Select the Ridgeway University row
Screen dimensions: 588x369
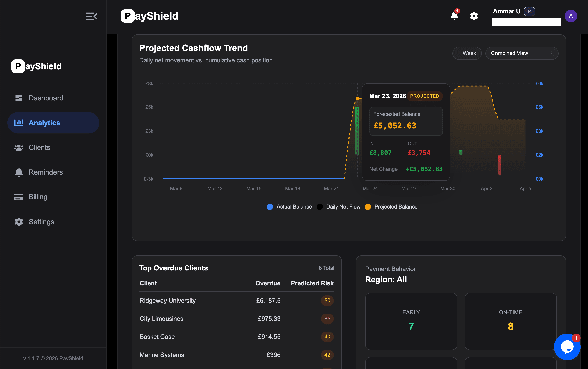[x=237, y=301]
